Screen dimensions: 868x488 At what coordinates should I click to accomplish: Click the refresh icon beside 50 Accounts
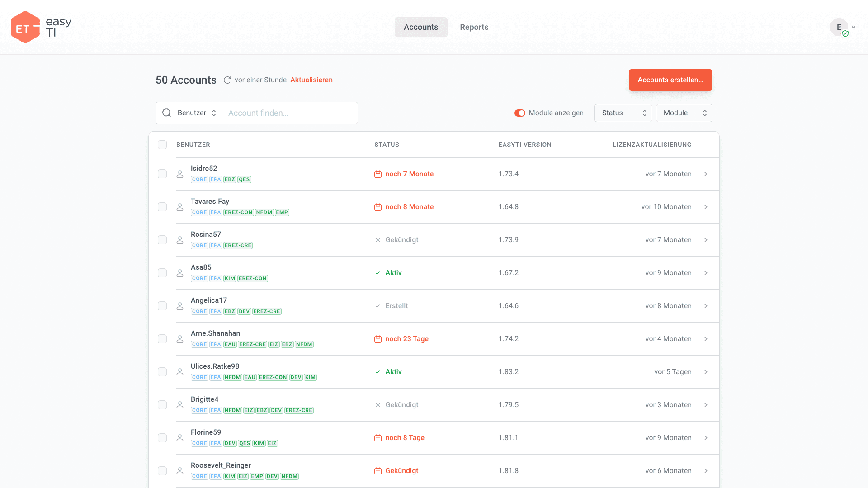[227, 80]
